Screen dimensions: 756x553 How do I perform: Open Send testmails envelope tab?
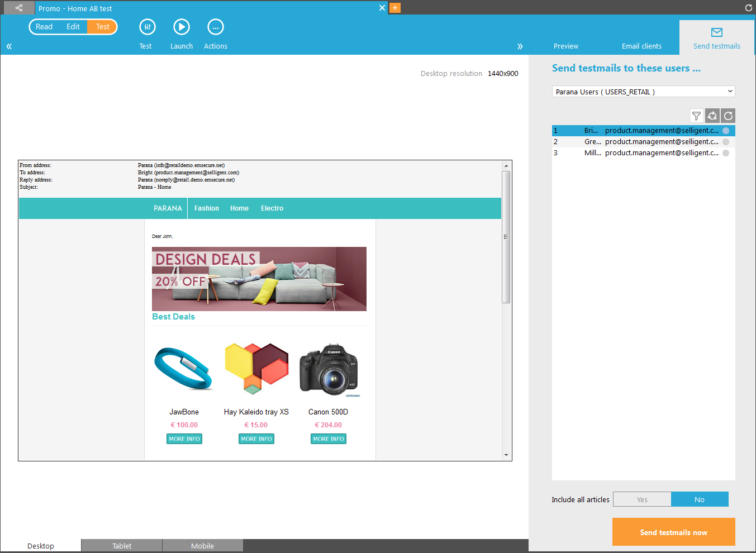coord(716,38)
